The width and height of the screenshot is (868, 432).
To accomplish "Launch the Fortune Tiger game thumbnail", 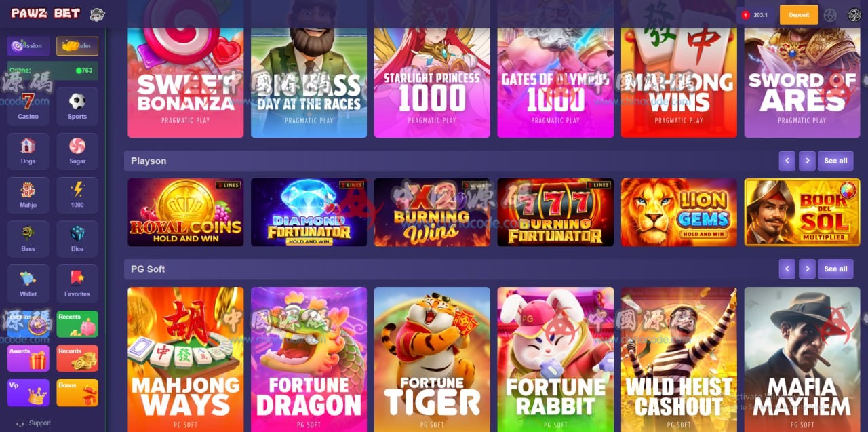I will coord(432,359).
